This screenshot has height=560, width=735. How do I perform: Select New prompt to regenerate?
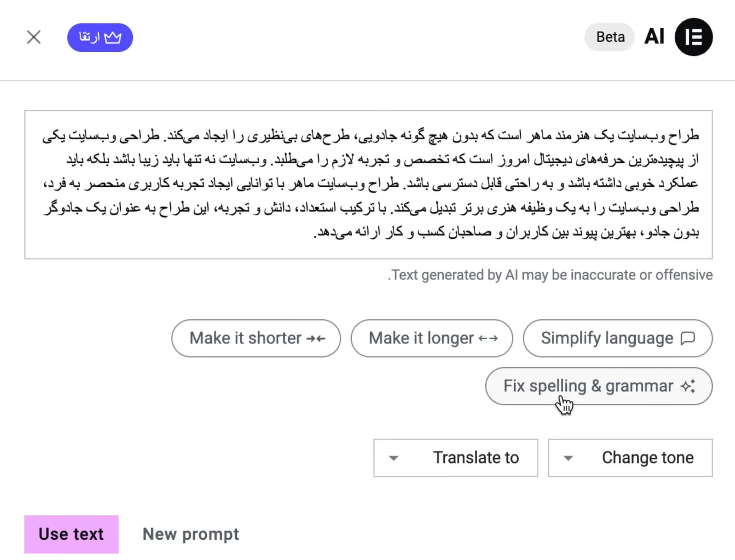[190, 534]
